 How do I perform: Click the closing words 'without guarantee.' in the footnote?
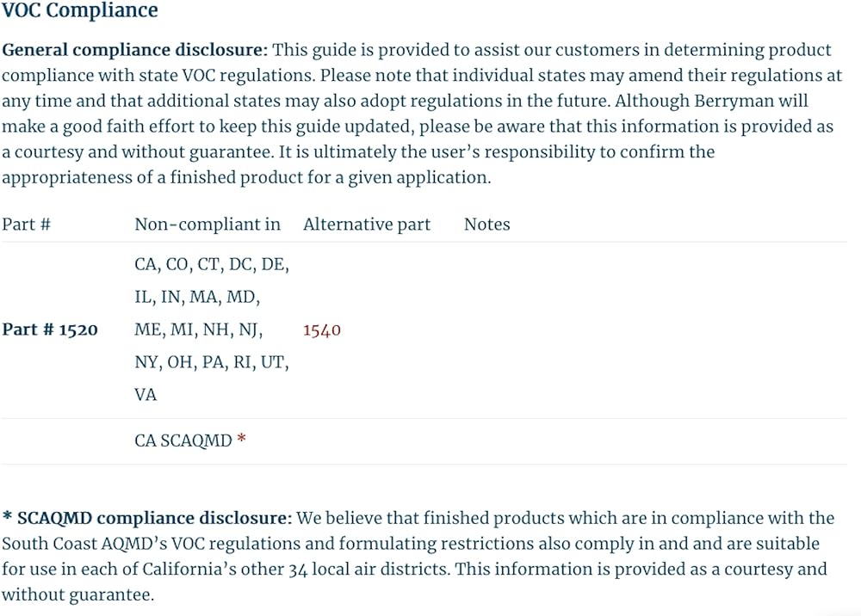click(x=77, y=594)
